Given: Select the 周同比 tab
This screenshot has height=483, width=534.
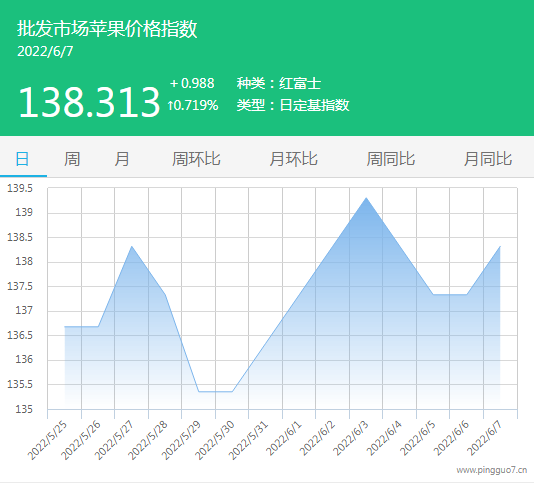Looking at the screenshot, I should 391,159.
